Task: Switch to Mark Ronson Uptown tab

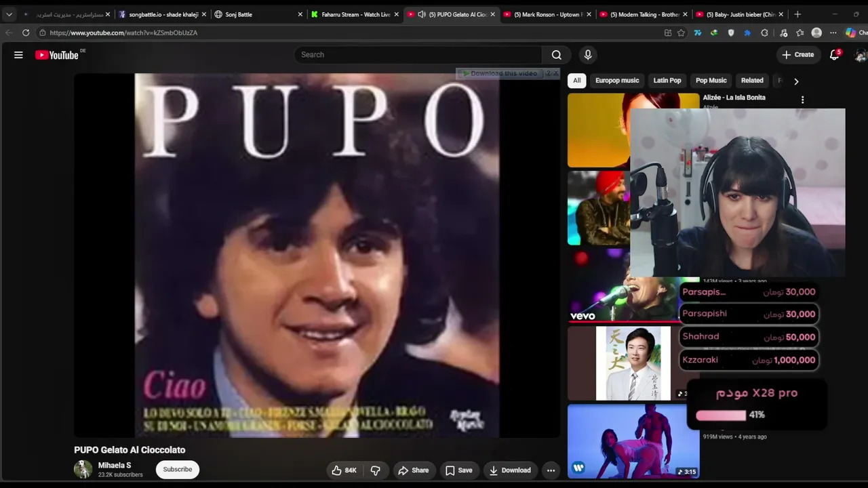Action: [x=547, y=14]
